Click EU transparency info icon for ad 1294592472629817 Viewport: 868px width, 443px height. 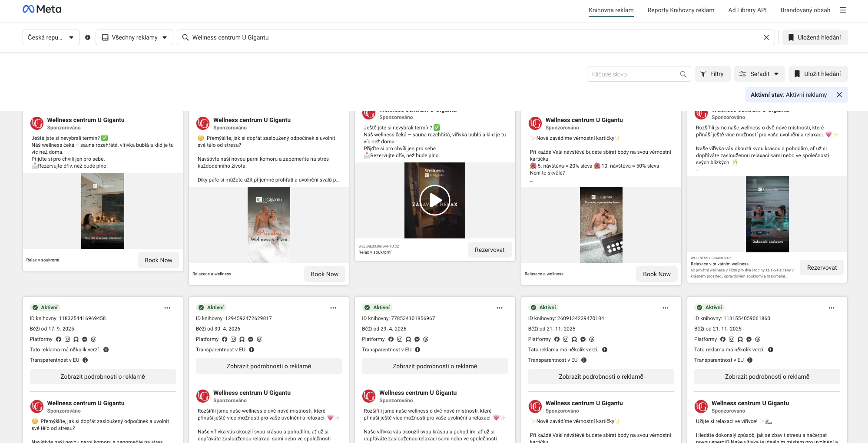pyautogui.click(x=252, y=350)
